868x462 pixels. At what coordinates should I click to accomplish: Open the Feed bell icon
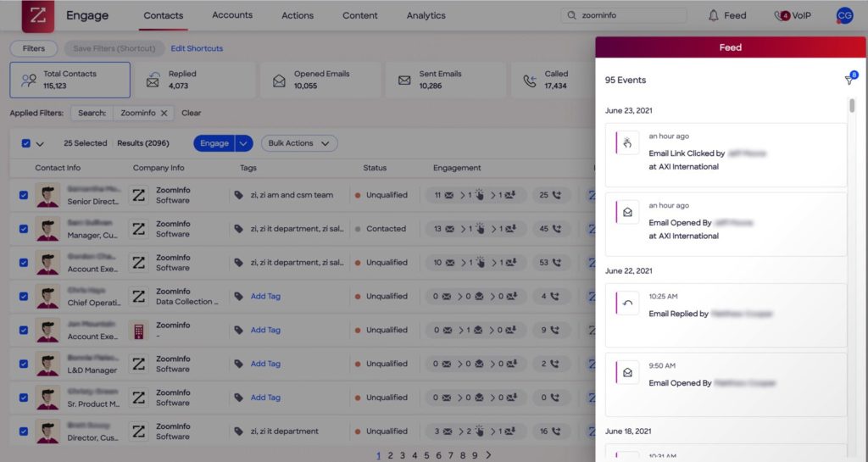click(714, 15)
